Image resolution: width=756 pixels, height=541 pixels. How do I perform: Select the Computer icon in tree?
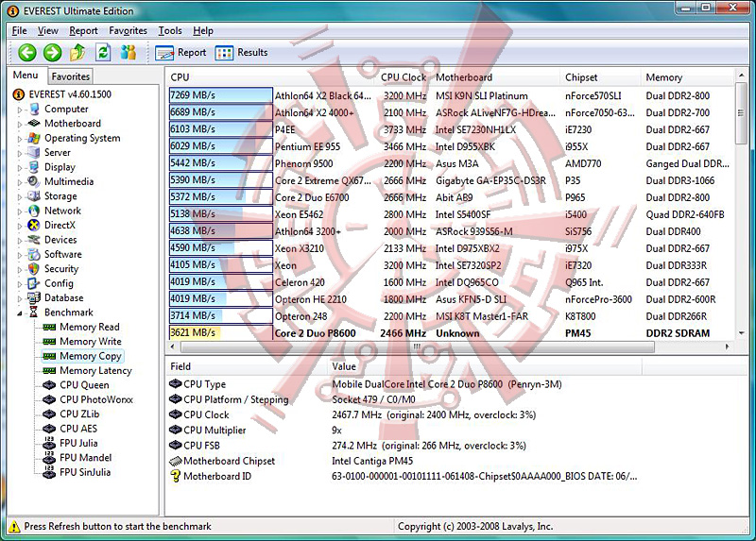tap(34, 109)
